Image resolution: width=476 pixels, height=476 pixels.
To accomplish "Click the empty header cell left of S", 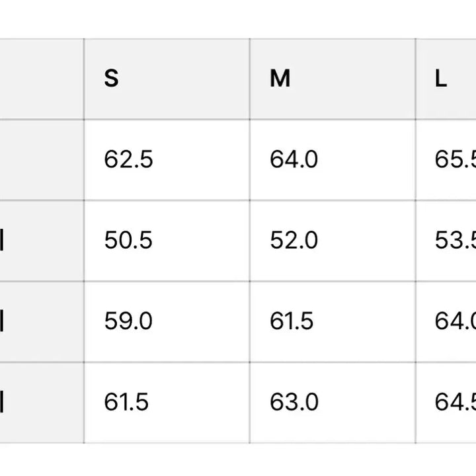I will click(41, 79).
